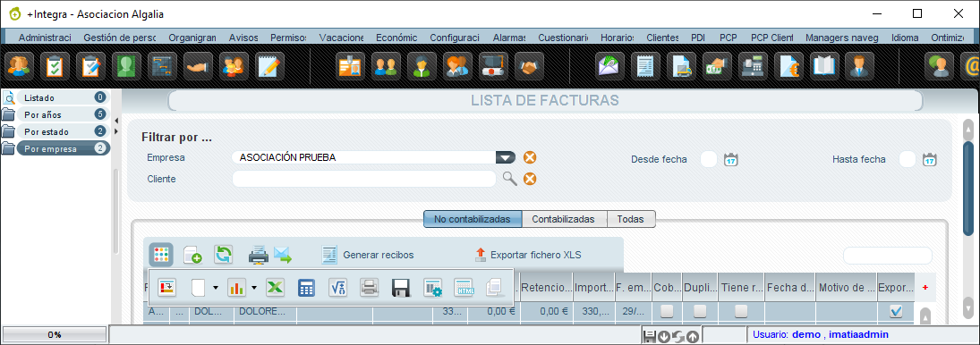This screenshot has width=980, height=345.
Task: Click the user chat bubble toolbar icon
Action: click(x=940, y=65)
